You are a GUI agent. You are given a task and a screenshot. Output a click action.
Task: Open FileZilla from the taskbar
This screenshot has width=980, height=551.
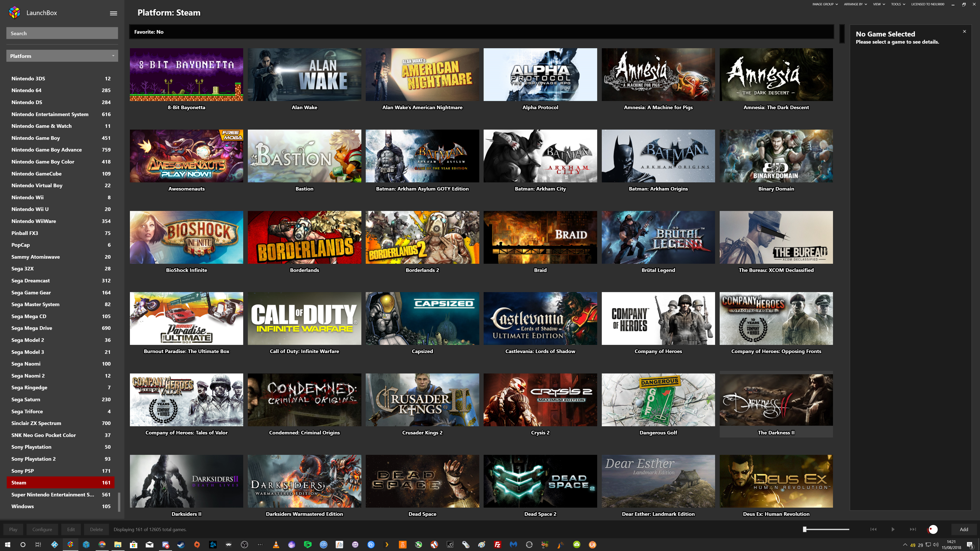point(498,545)
